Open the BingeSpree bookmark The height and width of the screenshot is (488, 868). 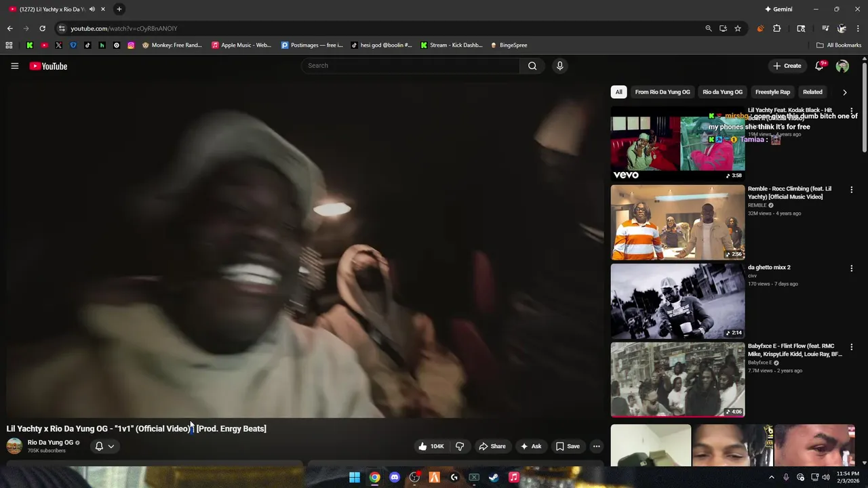509,45
